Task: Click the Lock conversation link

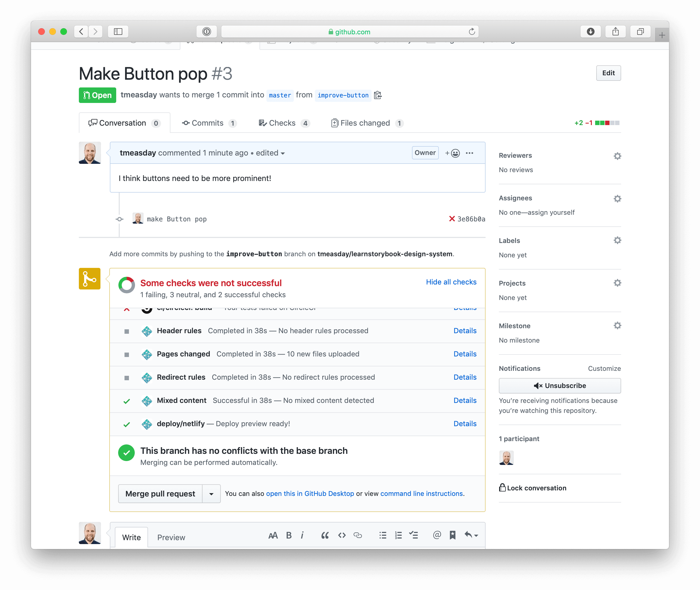Action: 533,488
